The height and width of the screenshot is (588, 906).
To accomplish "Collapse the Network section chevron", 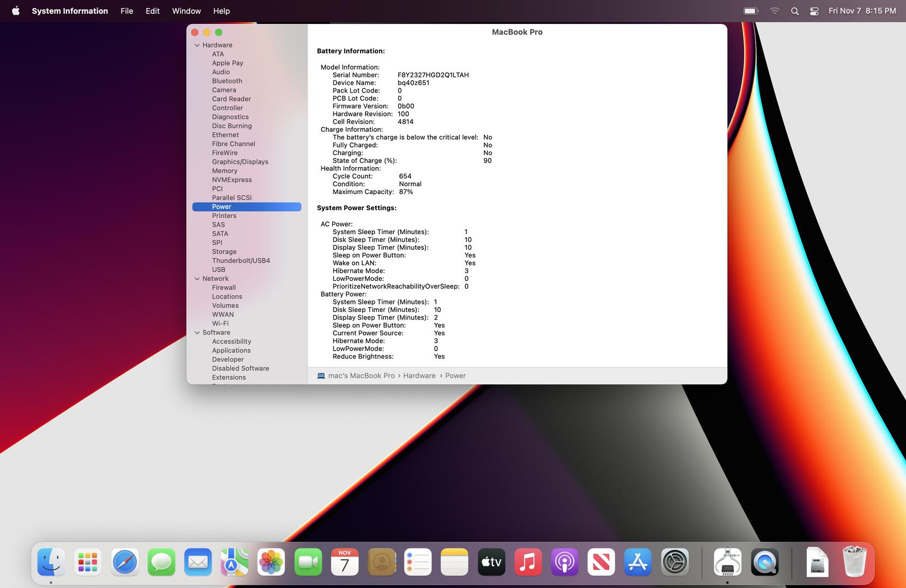I will coord(197,279).
